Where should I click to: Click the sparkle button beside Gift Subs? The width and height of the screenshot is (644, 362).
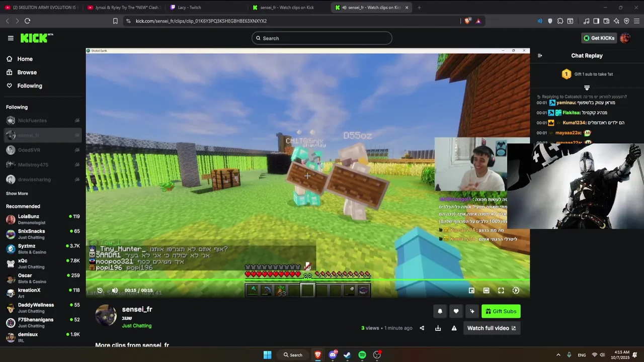click(472, 311)
